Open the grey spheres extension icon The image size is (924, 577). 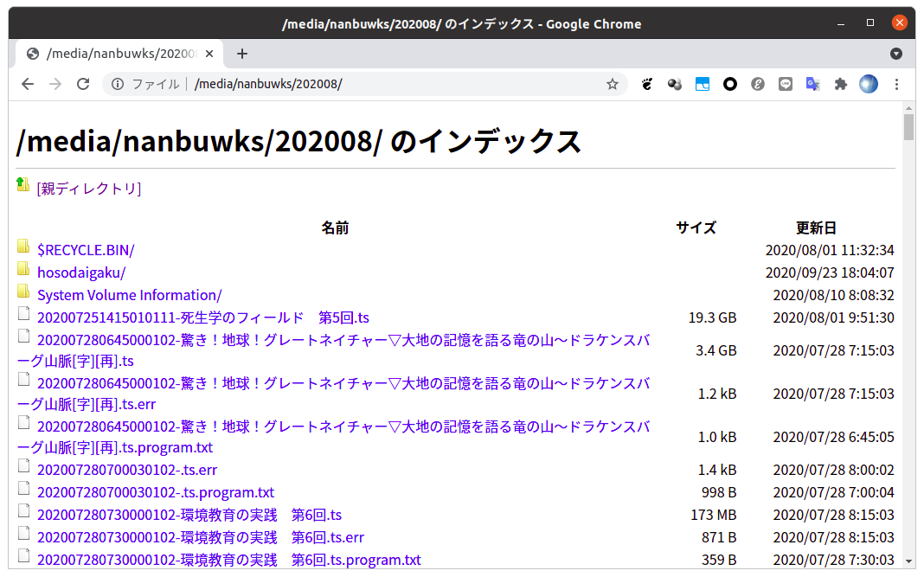675,84
